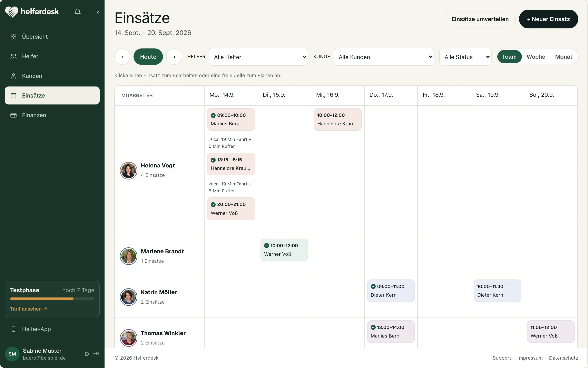Switch to the Woche view

536,57
